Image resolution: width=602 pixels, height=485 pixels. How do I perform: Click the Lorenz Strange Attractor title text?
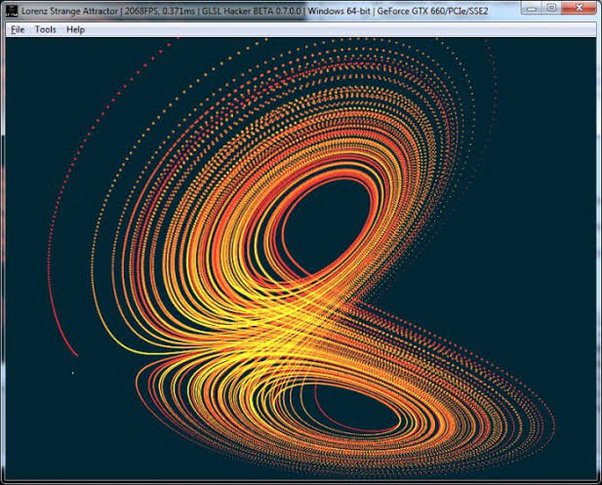point(69,11)
